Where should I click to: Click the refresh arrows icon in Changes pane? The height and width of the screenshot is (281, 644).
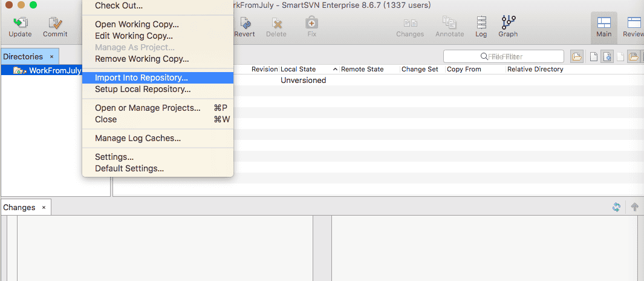pos(616,207)
